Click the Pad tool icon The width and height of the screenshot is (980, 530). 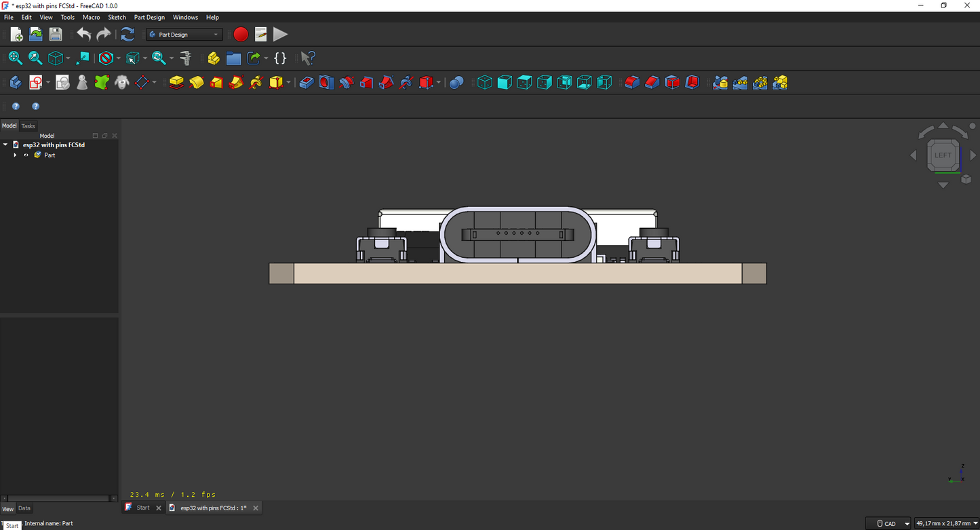tap(176, 82)
